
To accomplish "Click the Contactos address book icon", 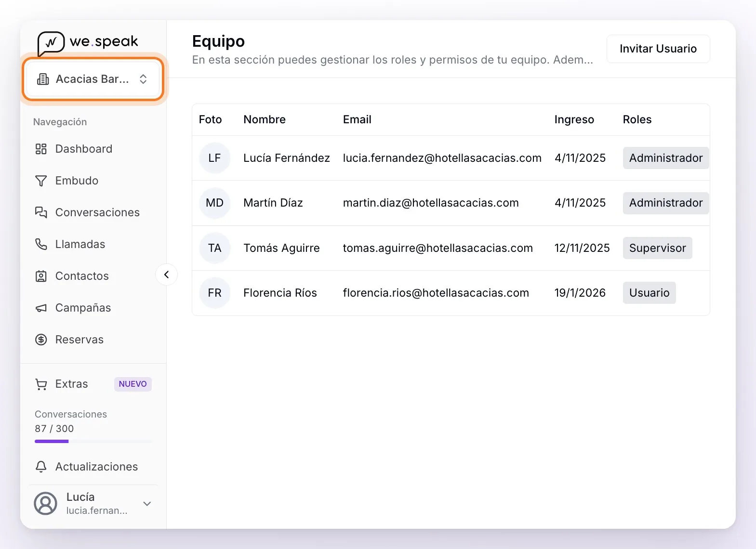I will coord(41,276).
